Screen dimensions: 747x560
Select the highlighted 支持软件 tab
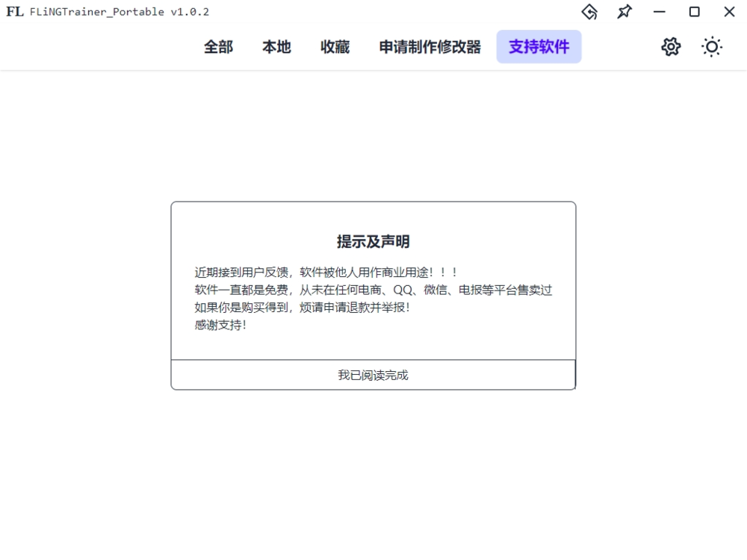point(539,46)
